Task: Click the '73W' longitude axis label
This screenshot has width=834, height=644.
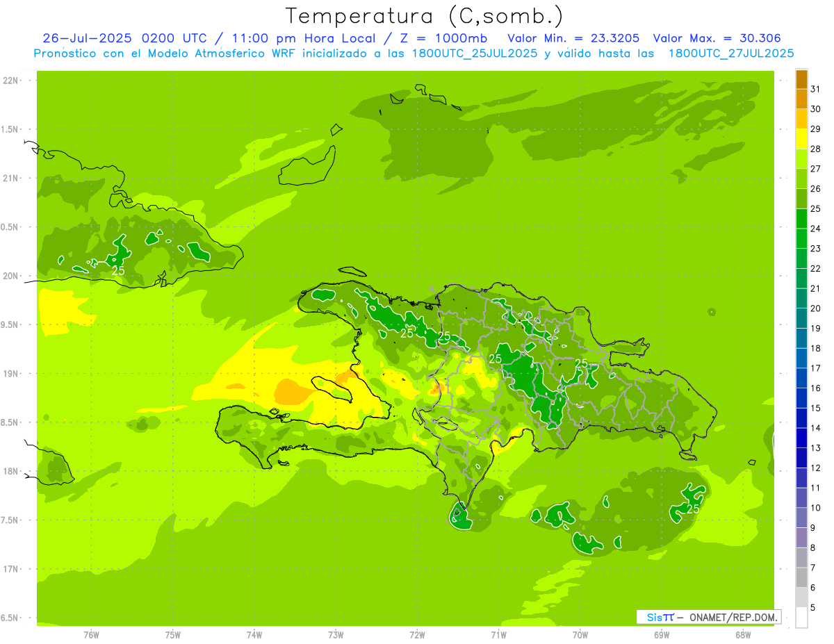Action: click(x=336, y=636)
